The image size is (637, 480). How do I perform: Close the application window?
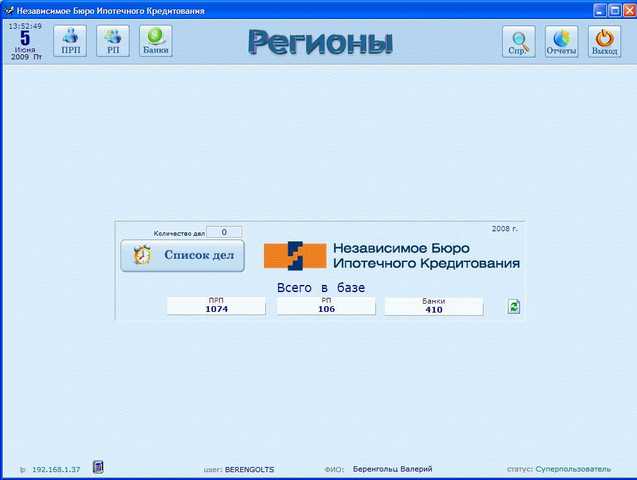pos(630,11)
